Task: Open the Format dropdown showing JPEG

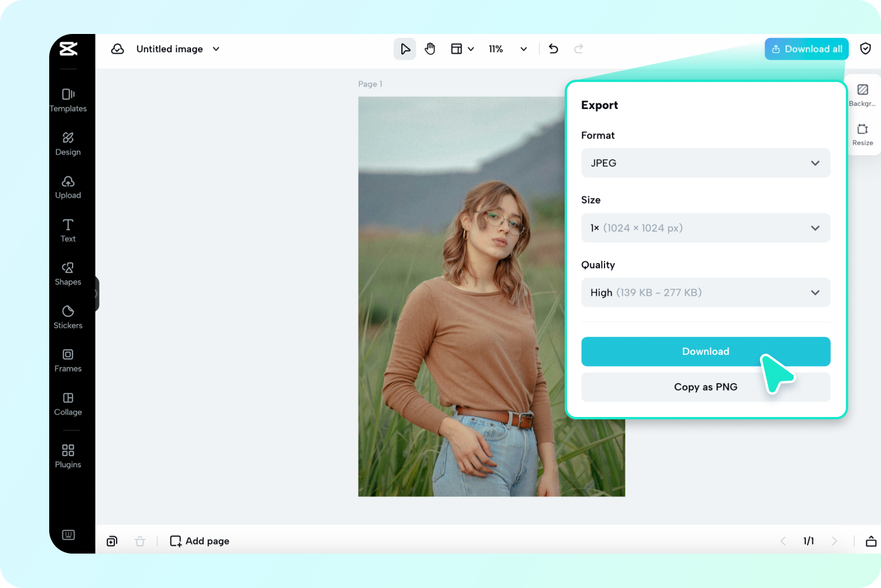Action: pyautogui.click(x=705, y=163)
